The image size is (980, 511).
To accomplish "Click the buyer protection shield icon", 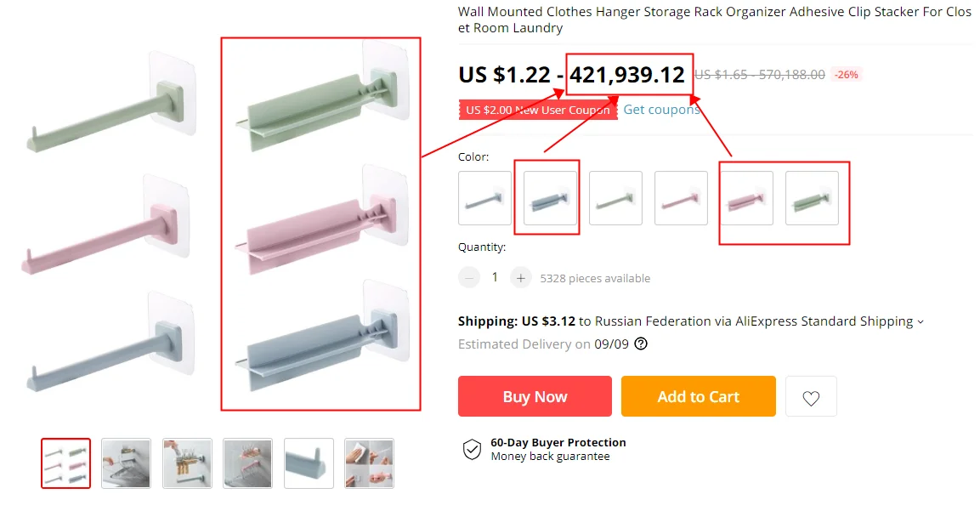I will point(472,449).
